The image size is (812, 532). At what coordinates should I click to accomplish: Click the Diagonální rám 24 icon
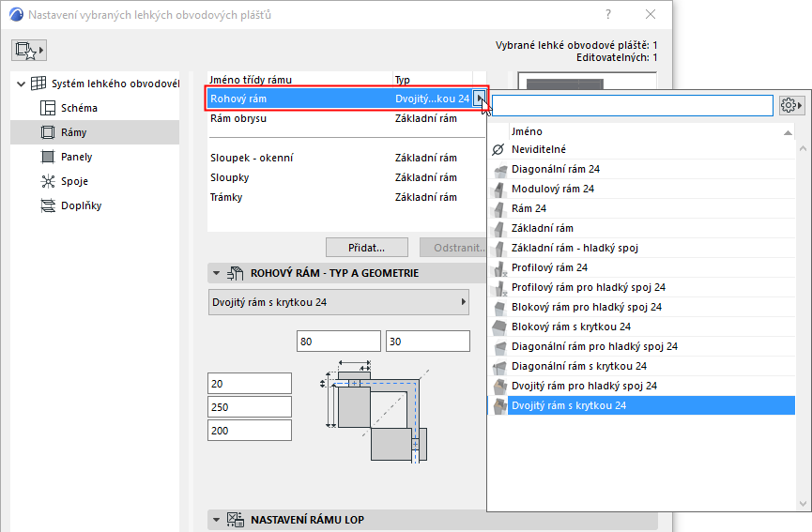[499, 169]
